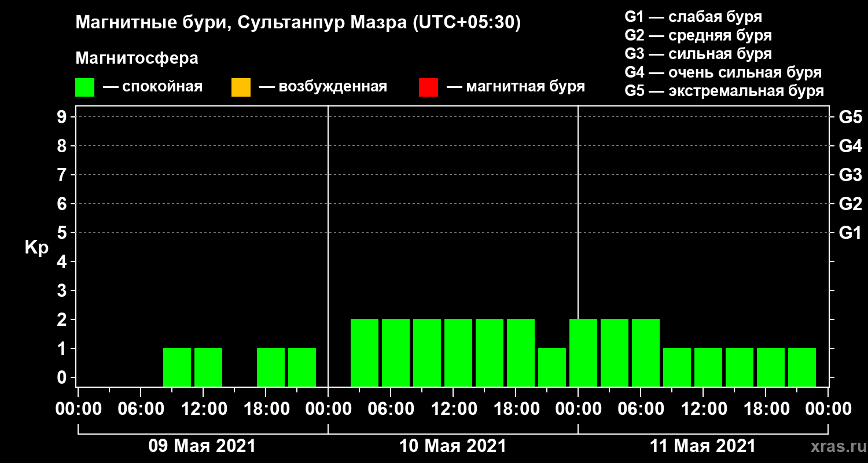Image resolution: width=868 pixels, height=463 pixels.
Task: Click the bar spanning midnight into 11 Мая
Action: point(583,353)
